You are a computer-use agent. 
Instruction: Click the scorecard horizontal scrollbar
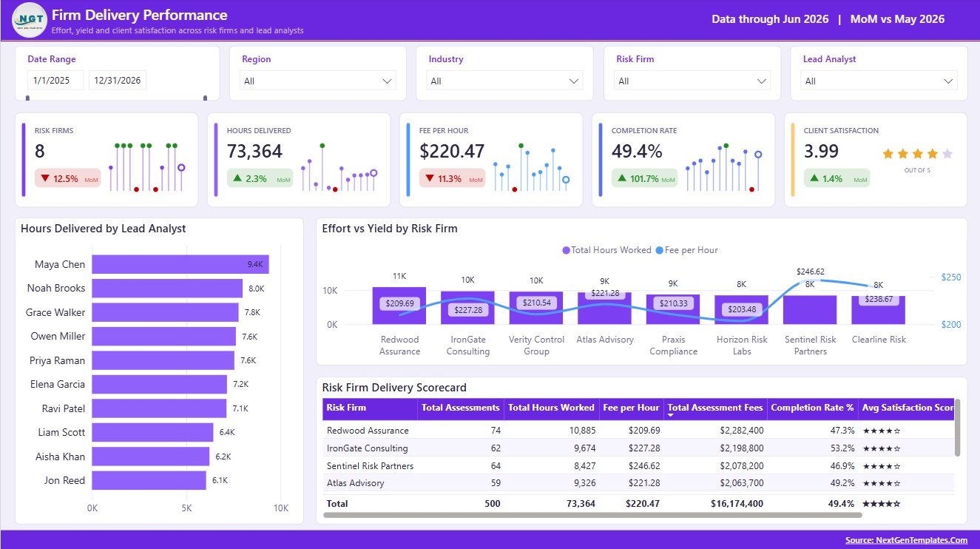tap(592, 515)
